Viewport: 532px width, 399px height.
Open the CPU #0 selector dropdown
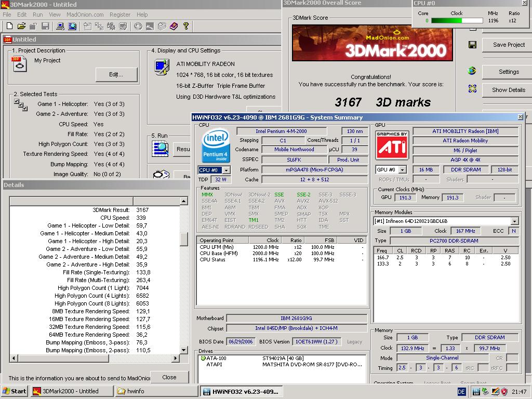click(x=227, y=170)
